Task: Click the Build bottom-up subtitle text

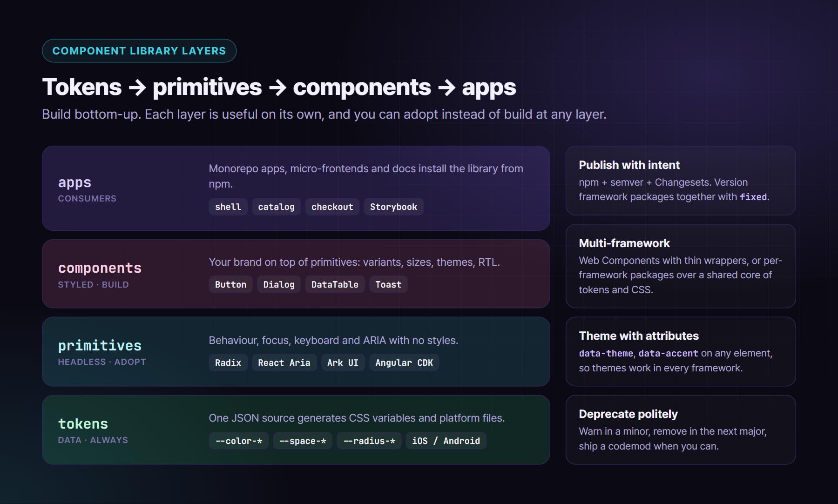Action: pos(324,114)
